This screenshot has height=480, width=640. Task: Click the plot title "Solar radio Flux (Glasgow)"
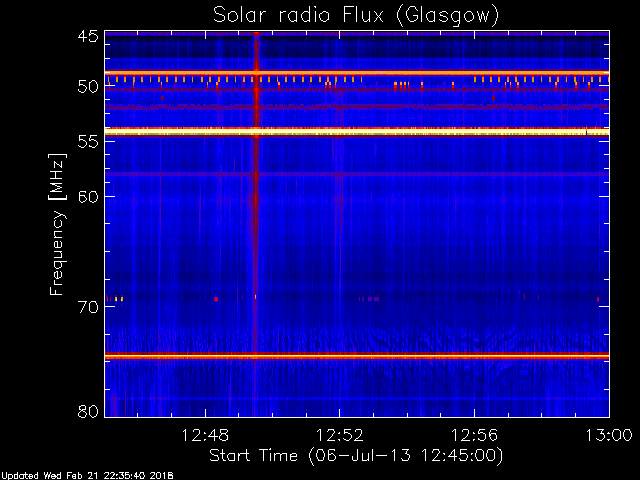356,16
